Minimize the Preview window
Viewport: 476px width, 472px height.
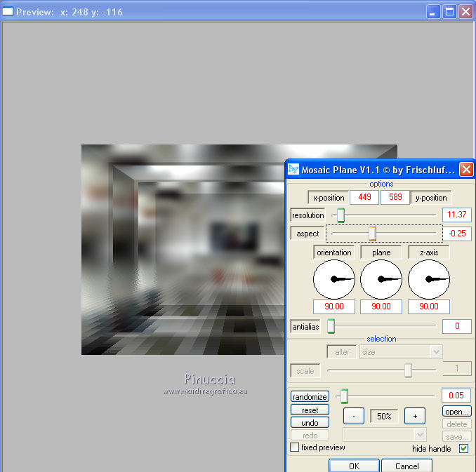pyautogui.click(x=433, y=12)
